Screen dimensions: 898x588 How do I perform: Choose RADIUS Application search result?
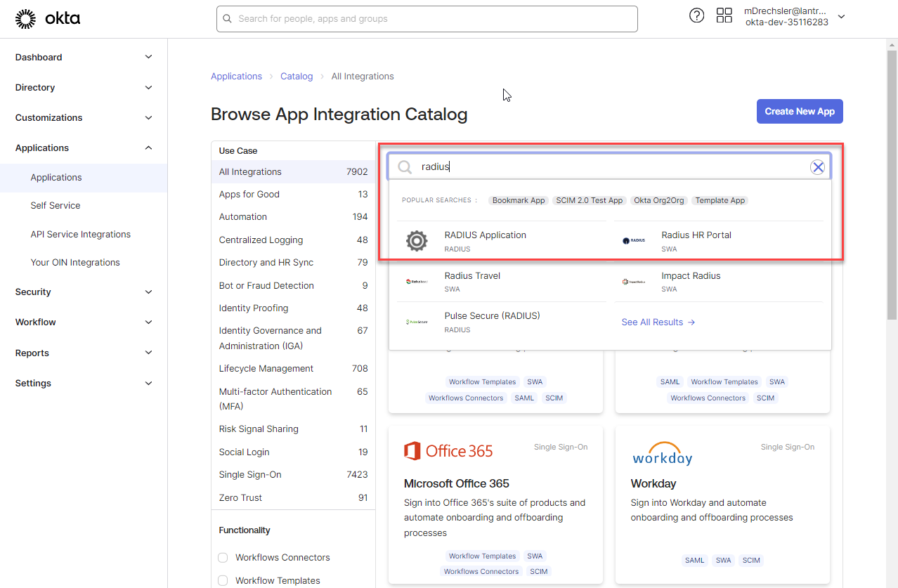(502, 241)
